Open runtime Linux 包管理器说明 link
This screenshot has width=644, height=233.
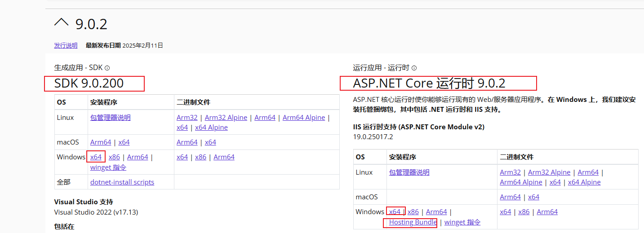(409, 172)
